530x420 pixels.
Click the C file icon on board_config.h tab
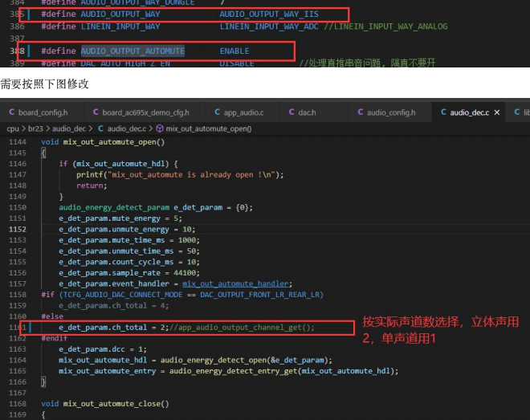pyautogui.click(x=12, y=112)
